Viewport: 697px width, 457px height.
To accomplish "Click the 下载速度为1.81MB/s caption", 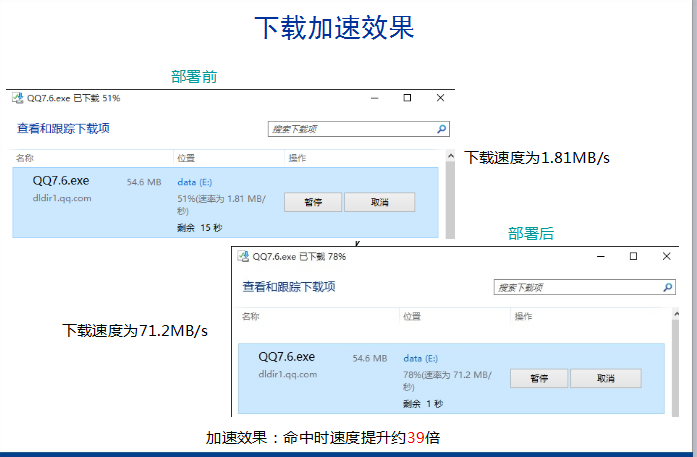I will click(x=537, y=158).
